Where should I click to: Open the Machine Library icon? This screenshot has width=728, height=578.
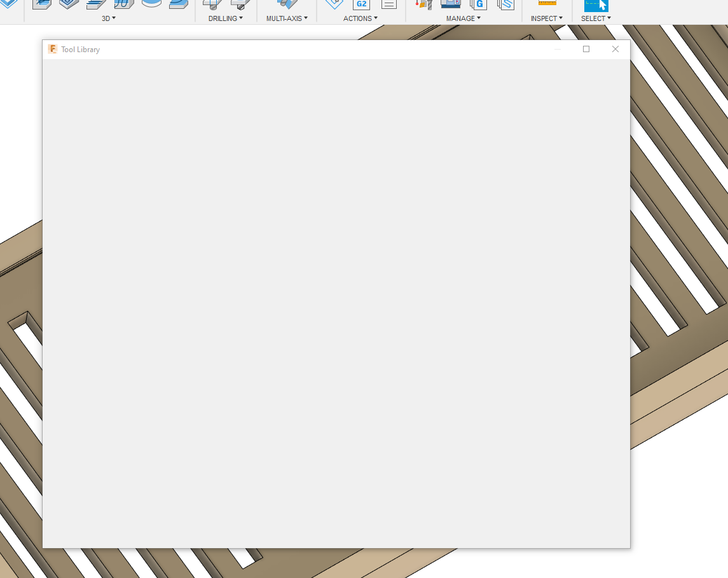450,4
